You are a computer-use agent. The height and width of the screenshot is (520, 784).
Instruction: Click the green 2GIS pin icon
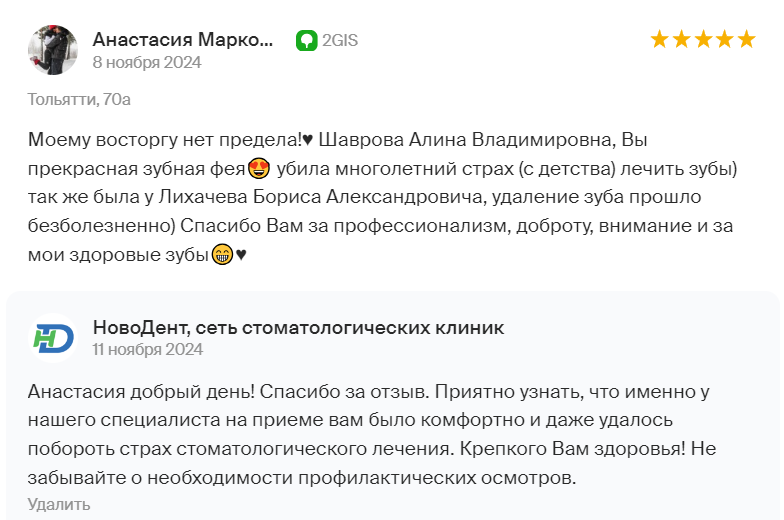[306, 40]
